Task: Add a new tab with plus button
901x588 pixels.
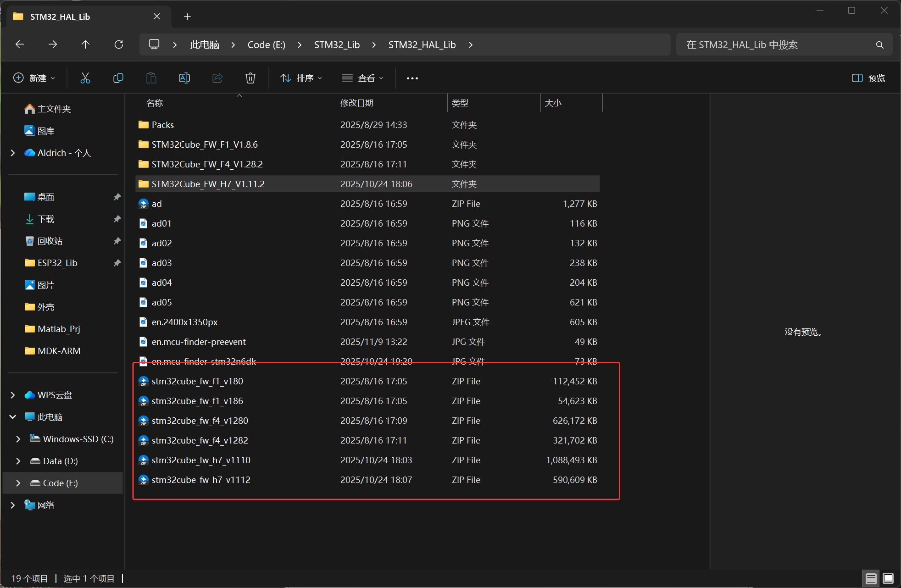Action: [187, 17]
